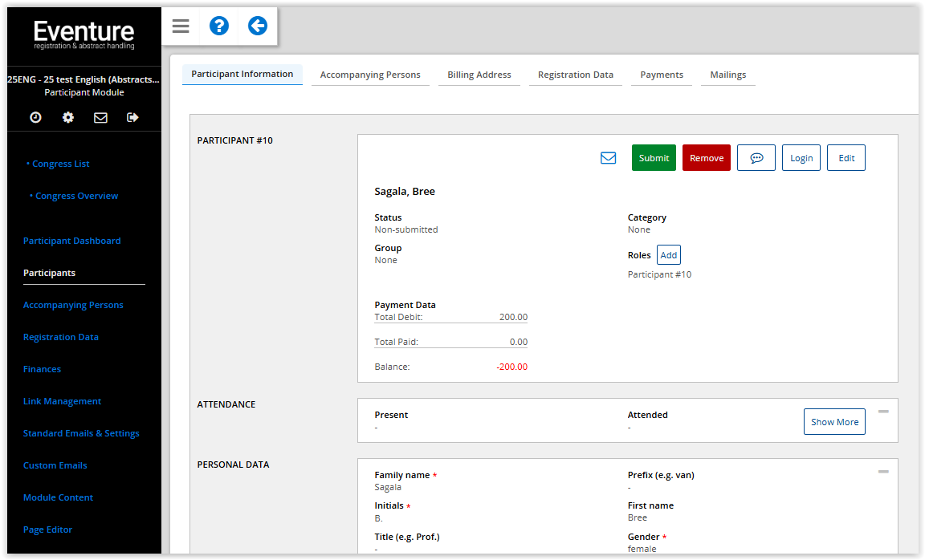Click the Eventure logo
Screen dimensions: 925x560
(x=84, y=34)
